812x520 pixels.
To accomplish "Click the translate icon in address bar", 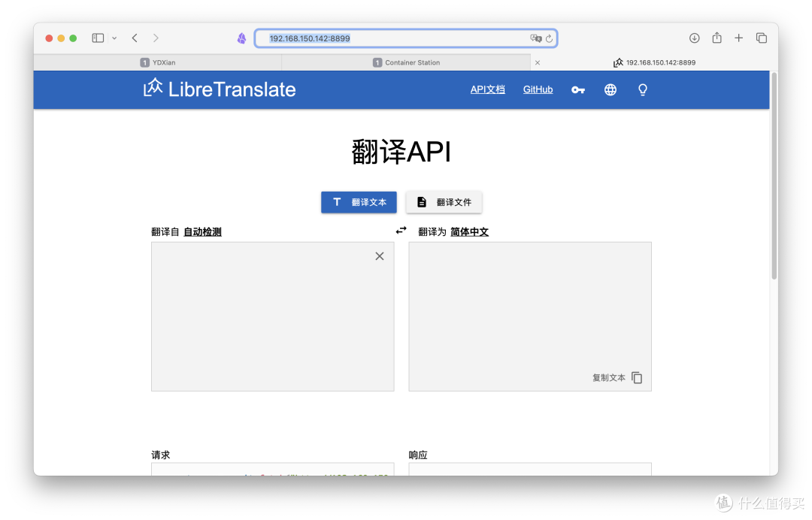I will coord(535,38).
